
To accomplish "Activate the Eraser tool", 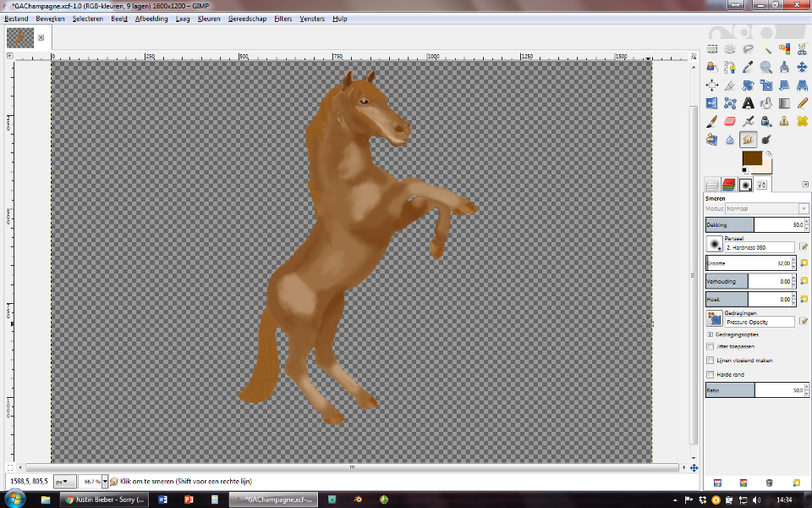I will point(730,121).
